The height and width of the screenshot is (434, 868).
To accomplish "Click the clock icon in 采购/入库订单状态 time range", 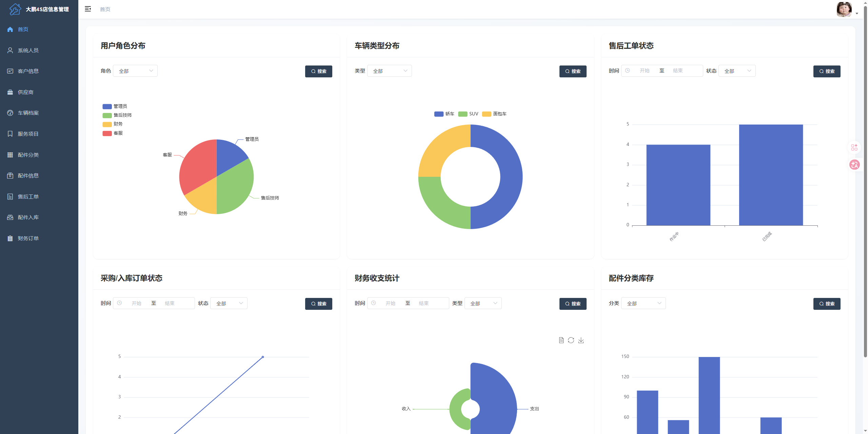I will [x=119, y=303].
